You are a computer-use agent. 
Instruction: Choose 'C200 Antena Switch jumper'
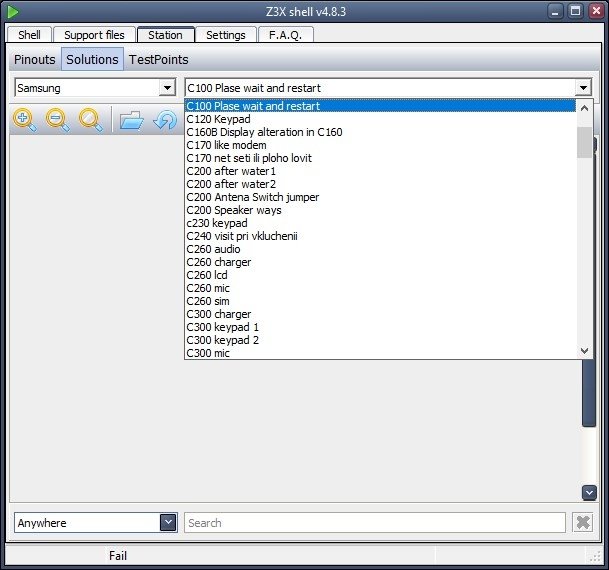[x=380, y=197]
